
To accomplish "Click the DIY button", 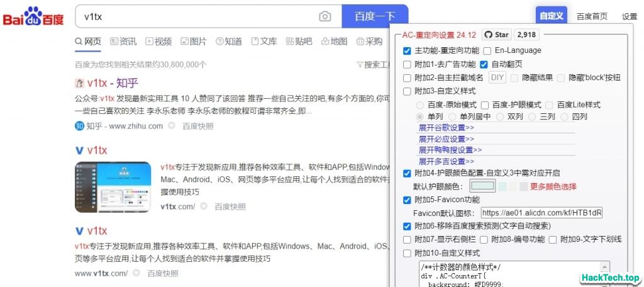I will pyautogui.click(x=497, y=77).
